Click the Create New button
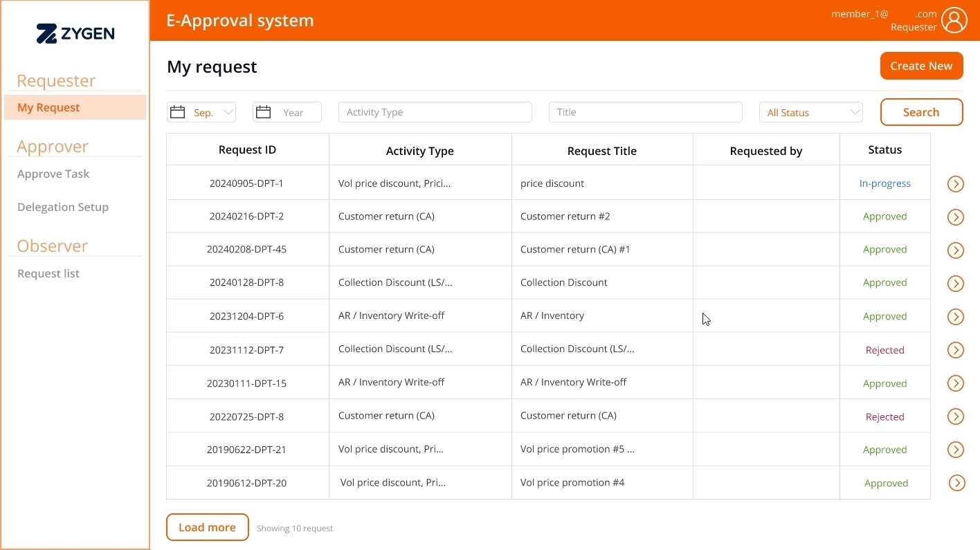The height and width of the screenshot is (550, 980). 921,66
